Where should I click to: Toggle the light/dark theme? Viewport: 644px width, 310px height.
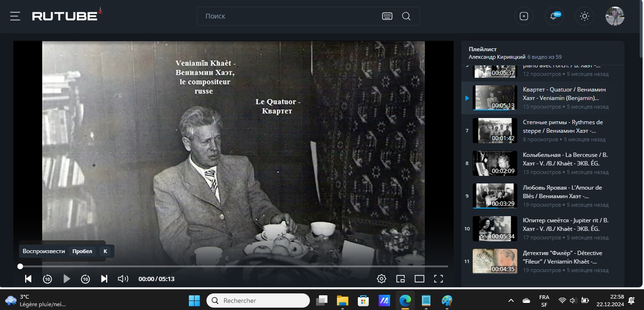[585, 16]
